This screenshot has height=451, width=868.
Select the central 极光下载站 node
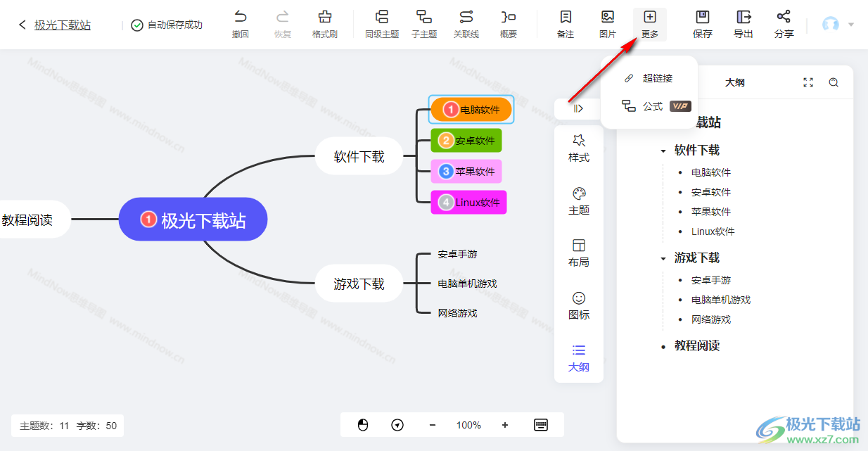coord(193,220)
